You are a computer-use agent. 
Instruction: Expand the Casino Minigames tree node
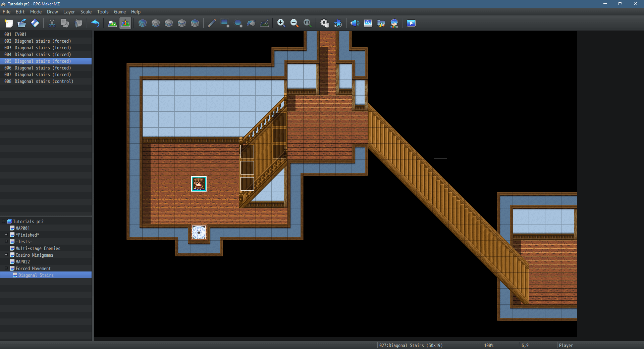[6, 255]
